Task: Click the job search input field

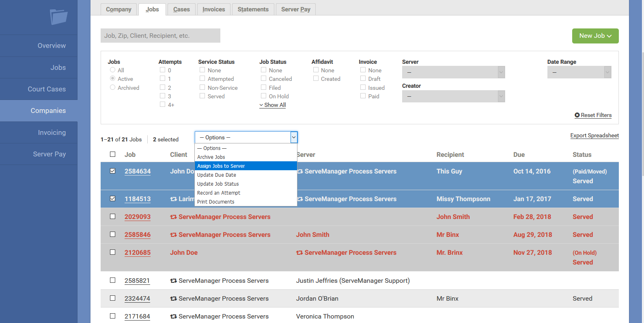Action: tap(160, 36)
